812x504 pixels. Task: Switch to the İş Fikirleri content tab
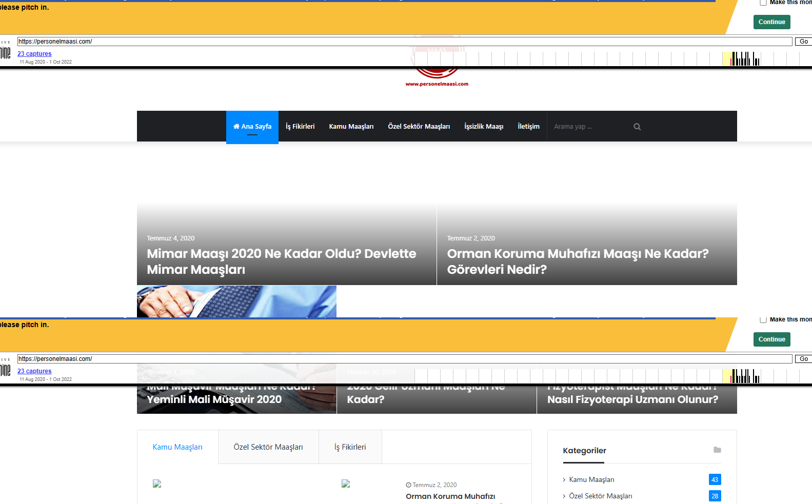(x=350, y=447)
